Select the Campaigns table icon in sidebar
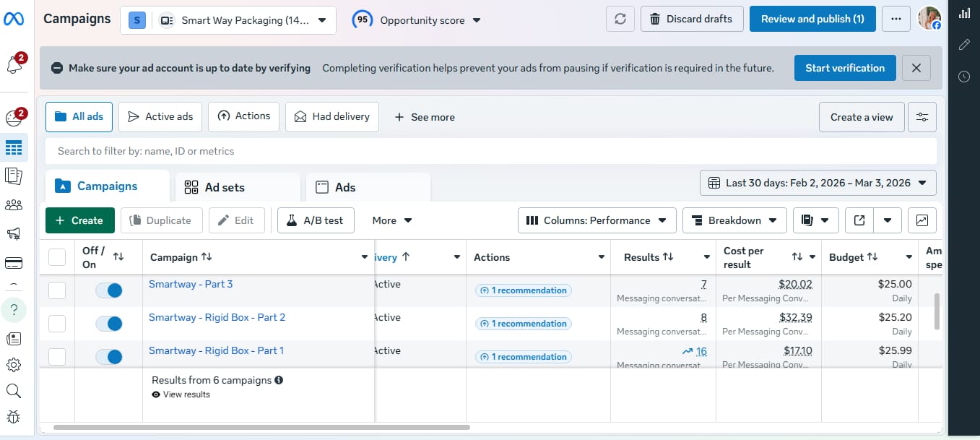980x440 pixels. click(x=14, y=148)
